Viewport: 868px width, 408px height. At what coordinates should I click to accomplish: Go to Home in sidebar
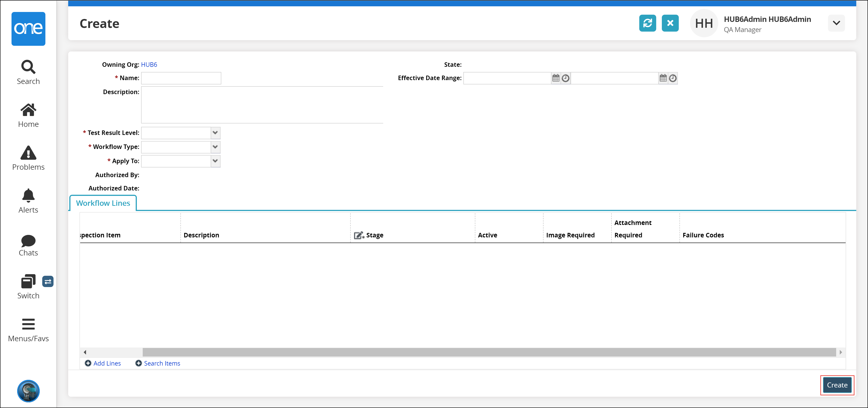(x=28, y=115)
